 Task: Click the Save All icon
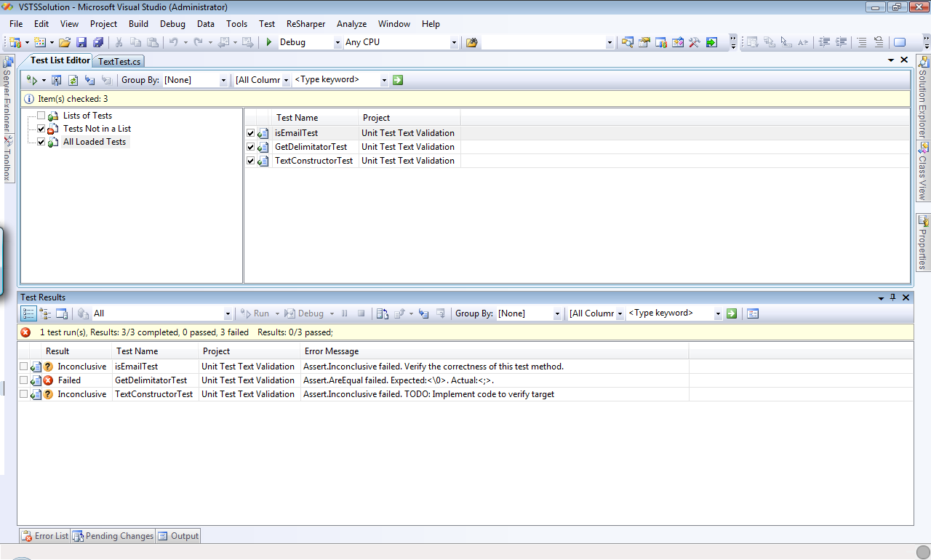point(97,42)
